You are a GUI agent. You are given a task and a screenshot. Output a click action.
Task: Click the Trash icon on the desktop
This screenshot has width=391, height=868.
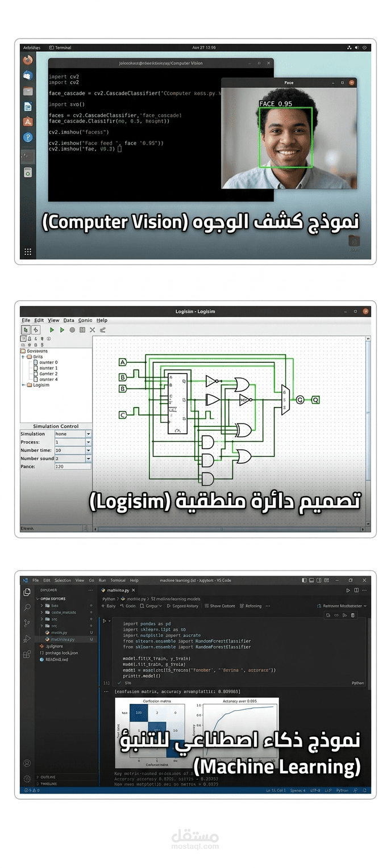(x=354, y=241)
